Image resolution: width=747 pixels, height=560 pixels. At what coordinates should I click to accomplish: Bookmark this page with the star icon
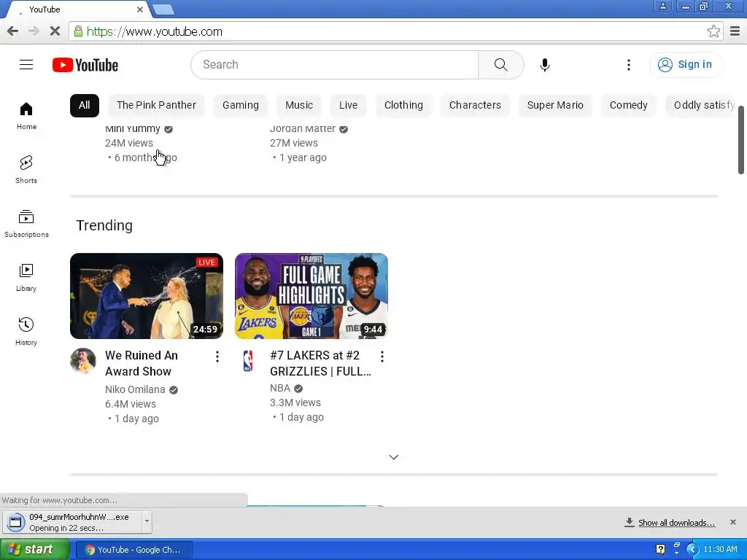713,31
